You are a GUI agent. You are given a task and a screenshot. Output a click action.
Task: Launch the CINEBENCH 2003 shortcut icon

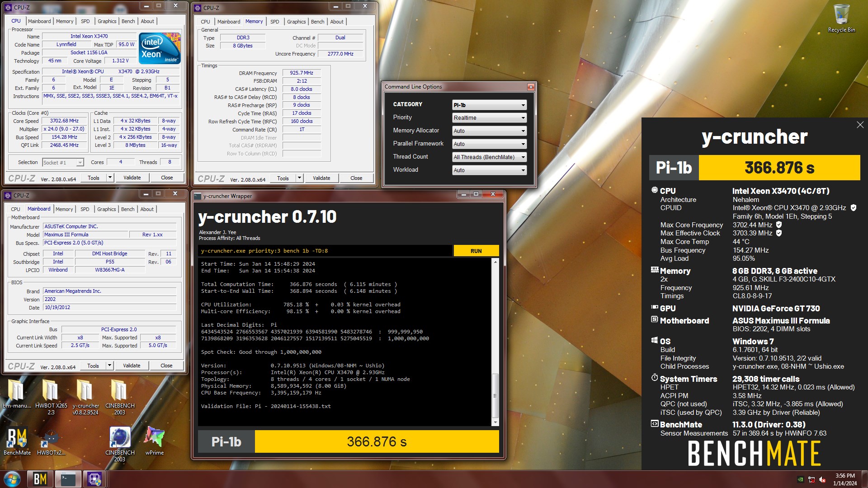pos(120,444)
